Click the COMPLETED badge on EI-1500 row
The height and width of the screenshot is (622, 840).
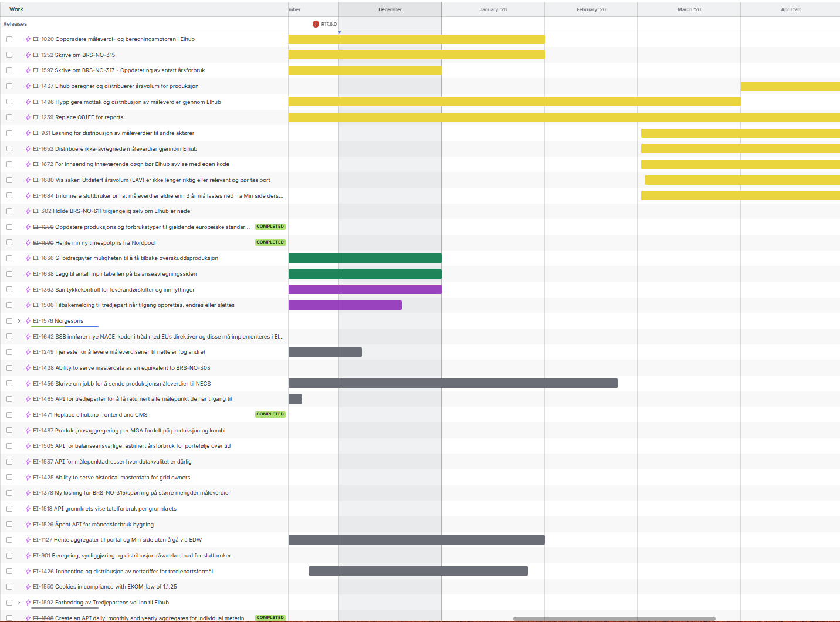pyautogui.click(x=270, y=242)
